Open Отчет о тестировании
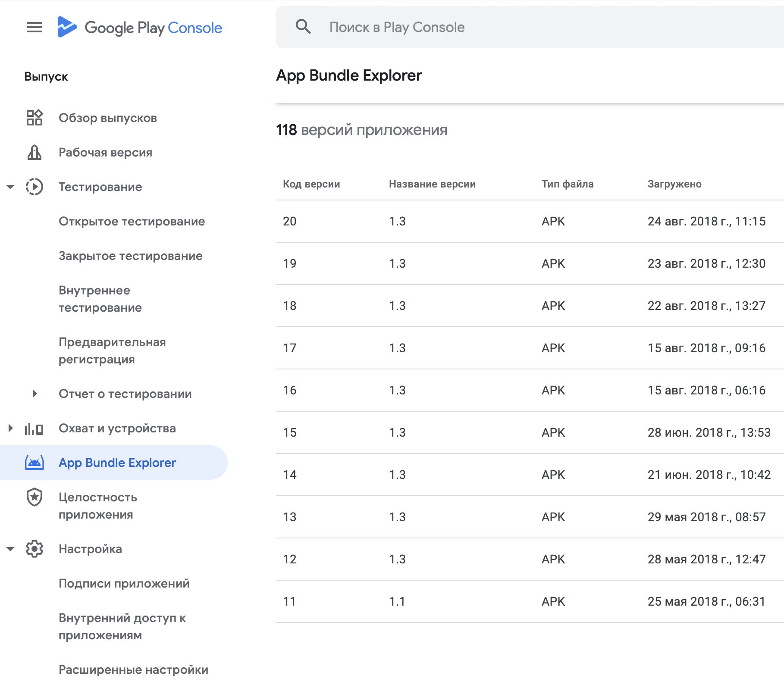This screenshot has width=784, height=691. 125,394
